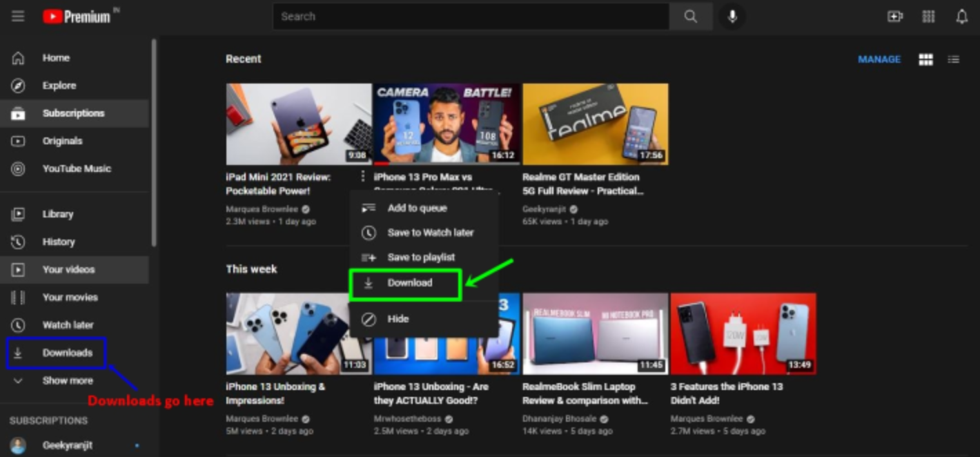Open RealmeBook Slim laptop thumbnail
Screen dimensions: 980x457
[596, 334]
